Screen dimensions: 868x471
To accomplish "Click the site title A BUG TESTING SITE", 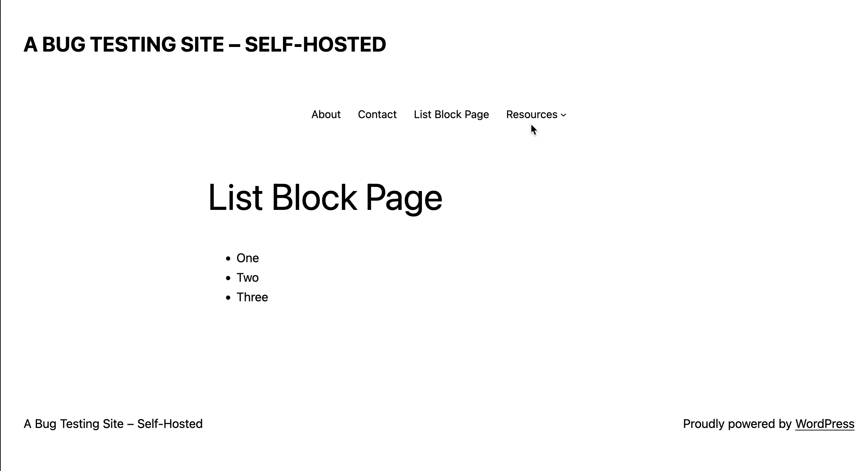I will 204,44.
